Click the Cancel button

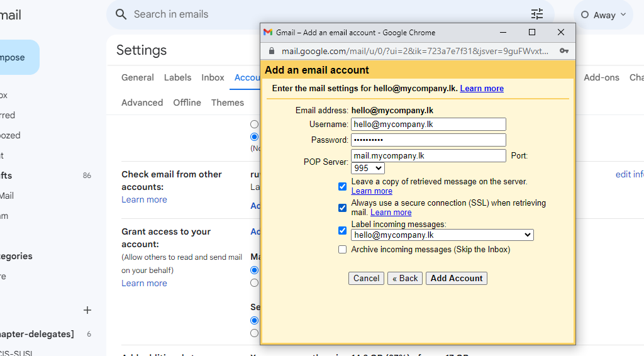(x=367, y=279)
